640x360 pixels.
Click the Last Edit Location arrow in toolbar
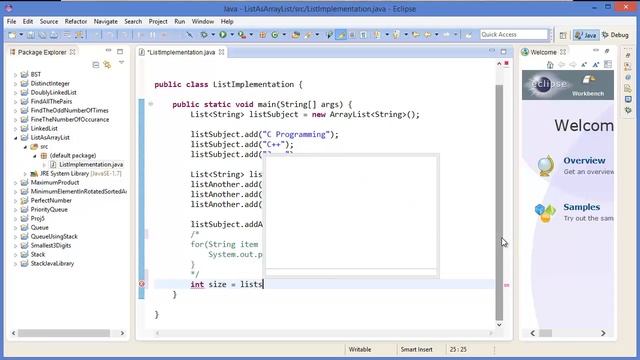[416, 35]
